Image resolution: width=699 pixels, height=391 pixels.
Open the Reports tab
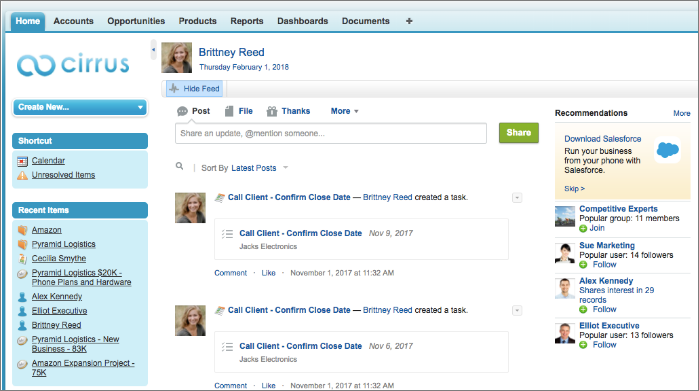[x=247, y=21]
